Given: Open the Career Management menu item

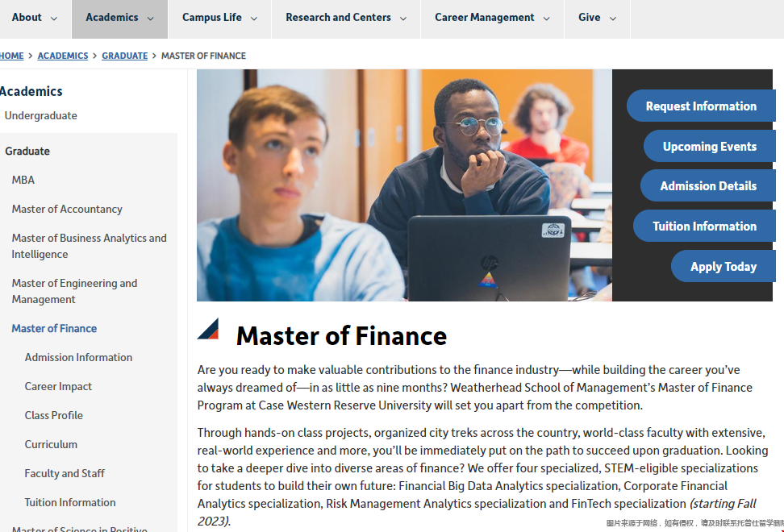Looking at the screenshot, I should [485, 18].
